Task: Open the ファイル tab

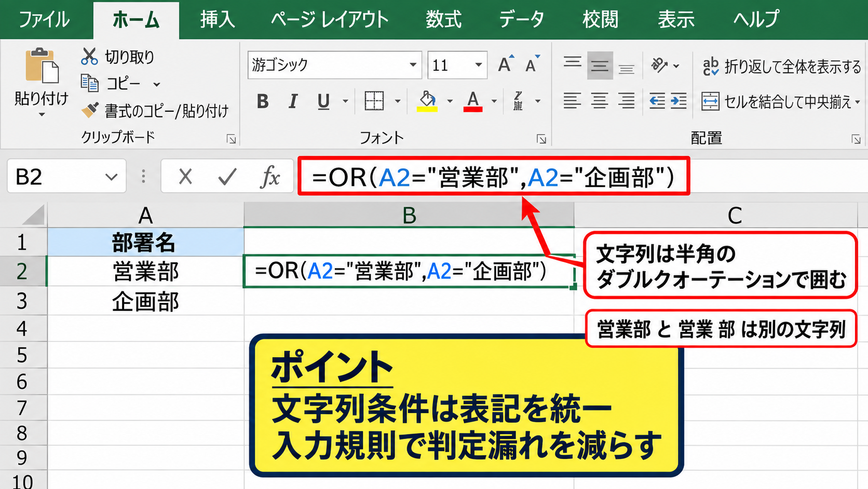Action: pos(44,20)
